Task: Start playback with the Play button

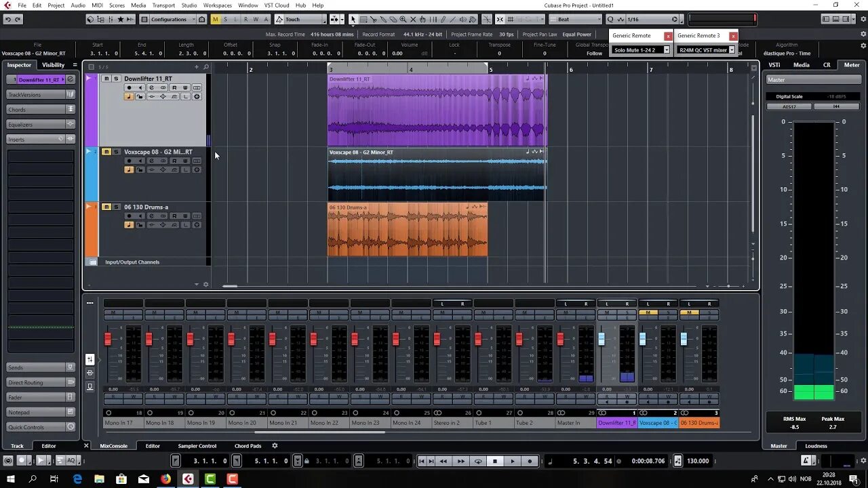Action: 513,461
